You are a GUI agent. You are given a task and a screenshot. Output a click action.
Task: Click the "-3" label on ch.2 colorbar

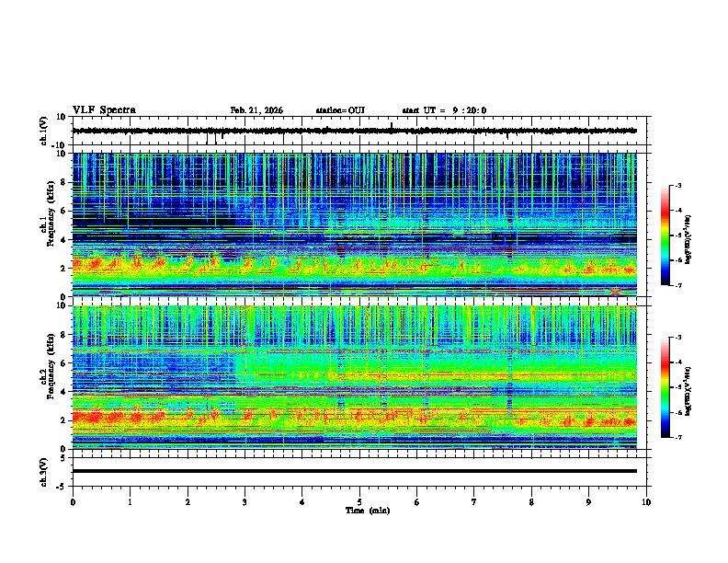coord(677,338)
